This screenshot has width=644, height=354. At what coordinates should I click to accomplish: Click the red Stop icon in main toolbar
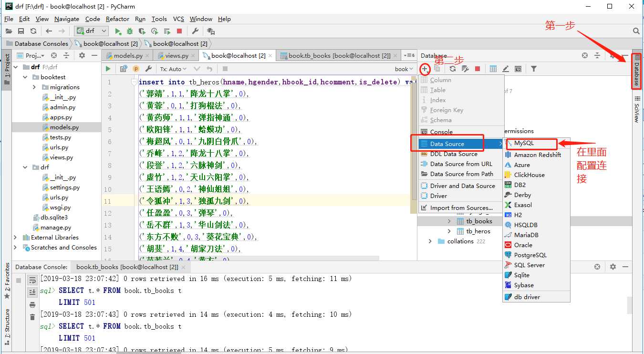tap(179, 31)
